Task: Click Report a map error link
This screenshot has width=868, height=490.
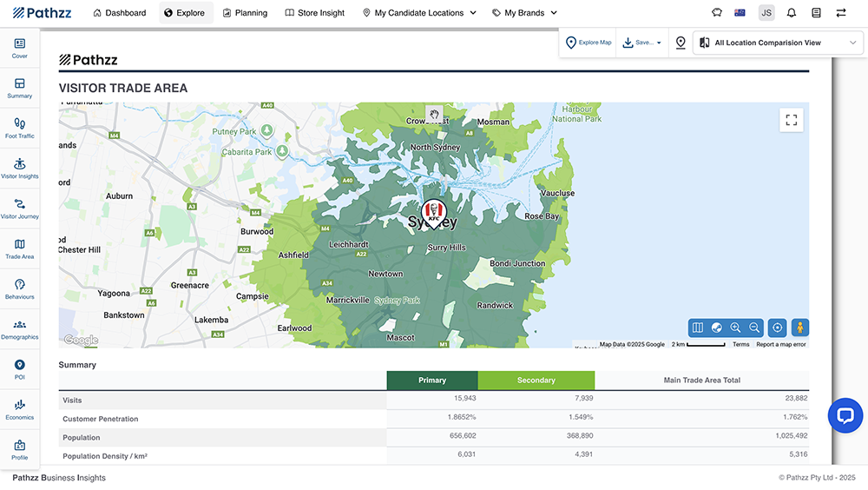Action: pos(780,345)
